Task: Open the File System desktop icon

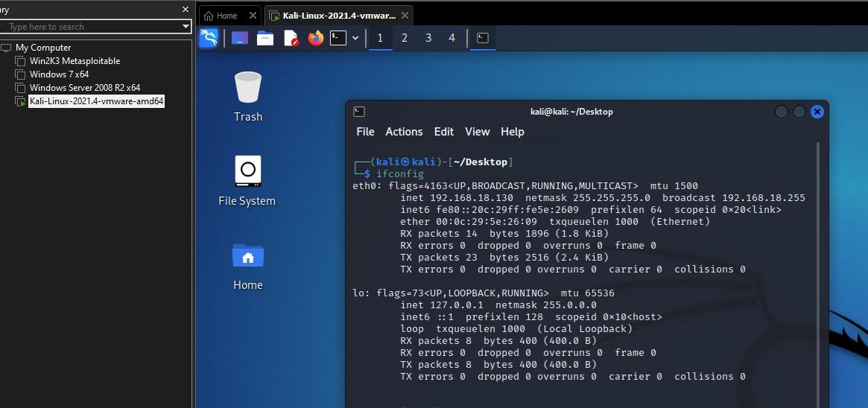Action: point(247,181)
